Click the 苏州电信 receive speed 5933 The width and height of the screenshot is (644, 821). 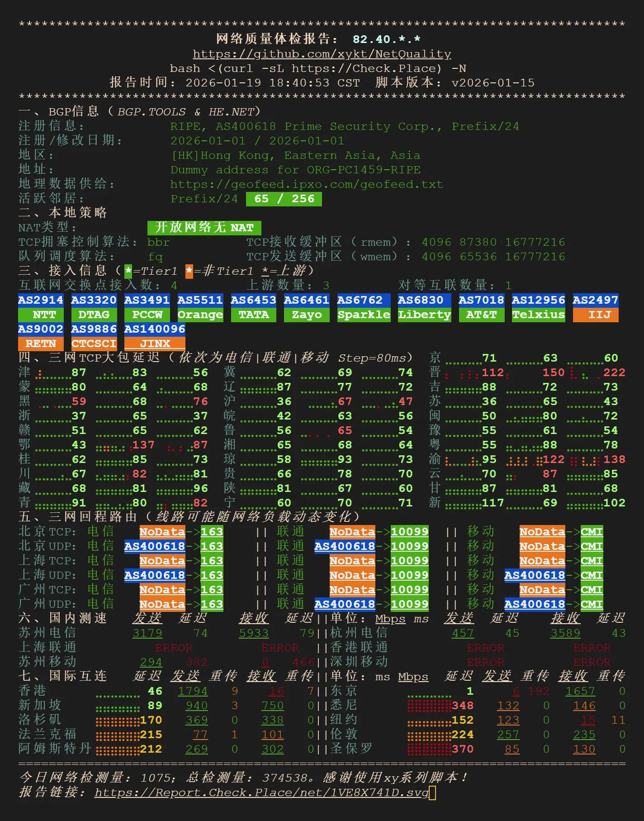(253, 633)
